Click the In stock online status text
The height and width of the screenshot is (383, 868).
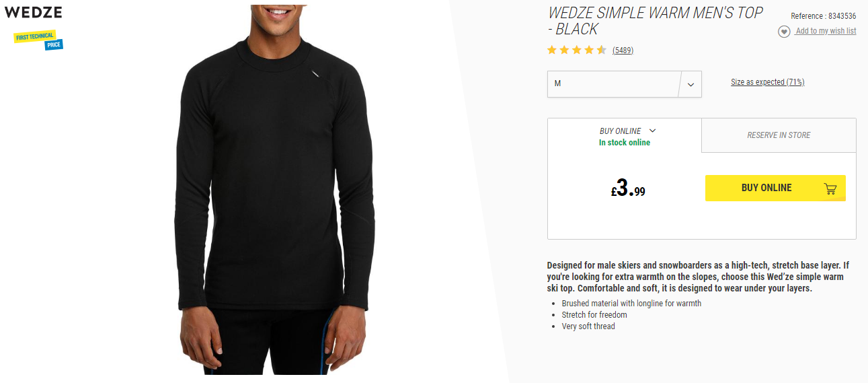tap(625, 143)
